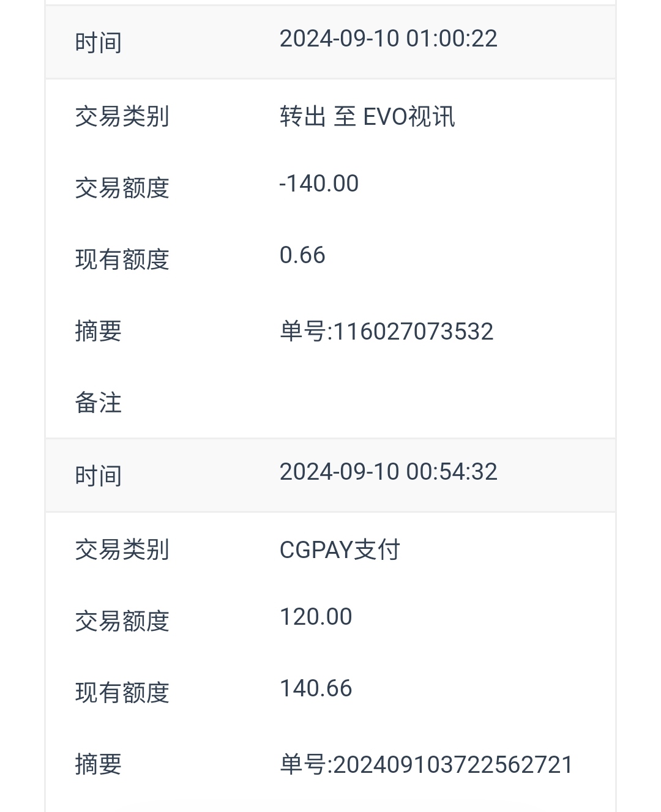661x812 pixels.
Task: Click the timestamp 2024-09-10 00:54:32
Action: click(388, 472)
